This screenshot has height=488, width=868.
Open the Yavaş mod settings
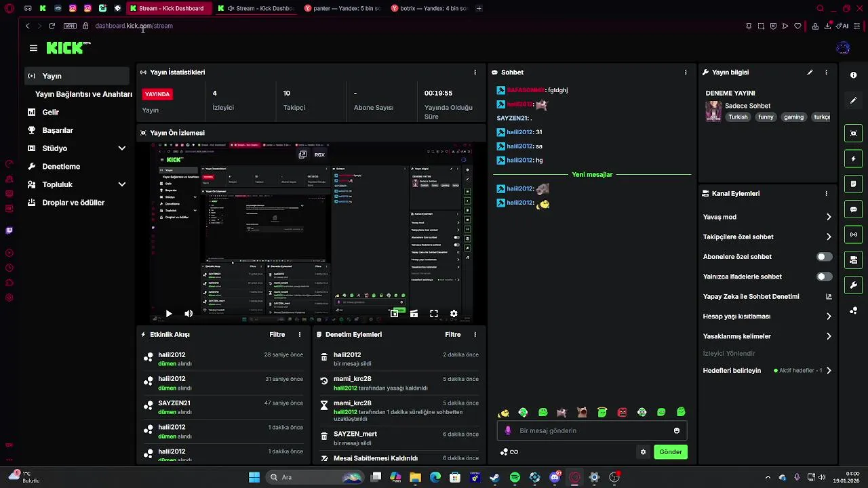click(x=766, y=217)
